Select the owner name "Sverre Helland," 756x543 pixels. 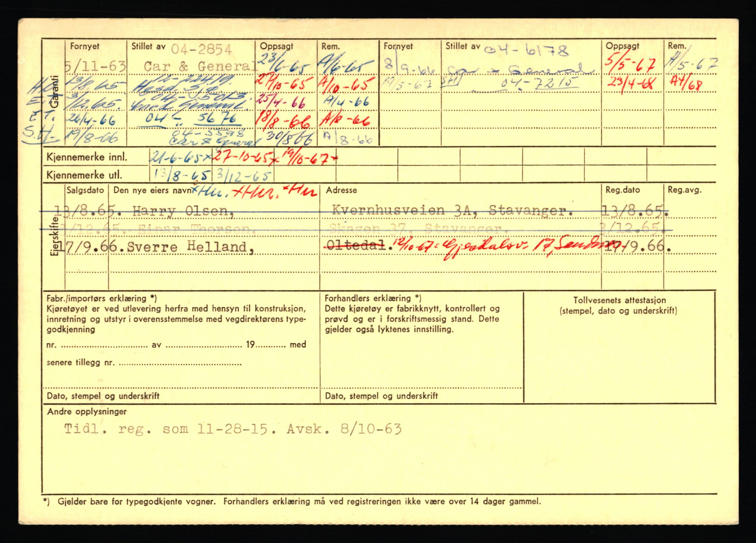(x=191, y=247)
